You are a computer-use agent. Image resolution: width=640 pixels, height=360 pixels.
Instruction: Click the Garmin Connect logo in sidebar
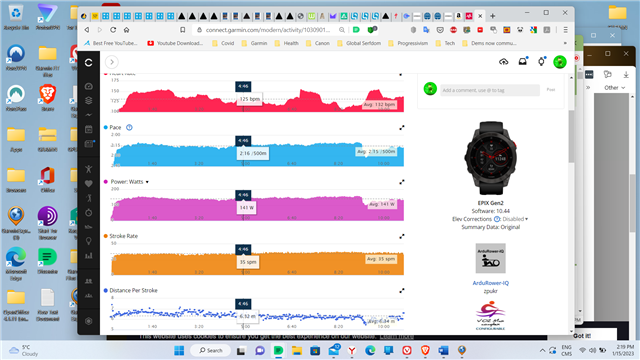pos(89,62)
